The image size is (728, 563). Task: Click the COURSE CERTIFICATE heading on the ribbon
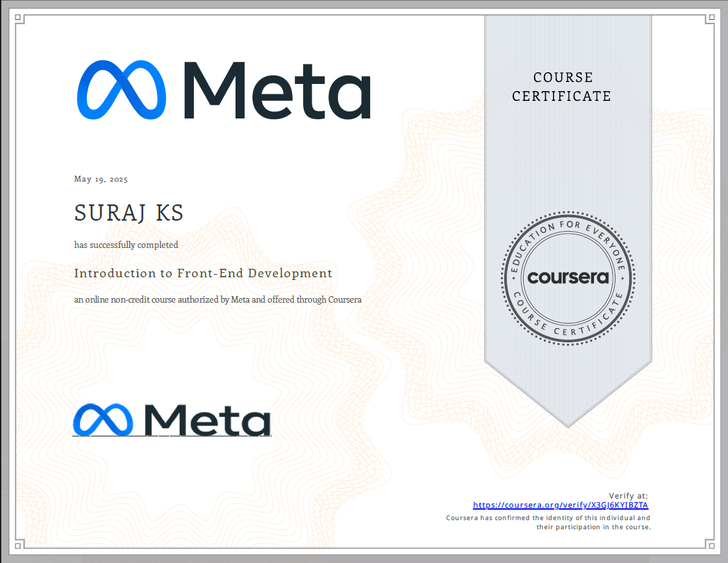(562, 87)
